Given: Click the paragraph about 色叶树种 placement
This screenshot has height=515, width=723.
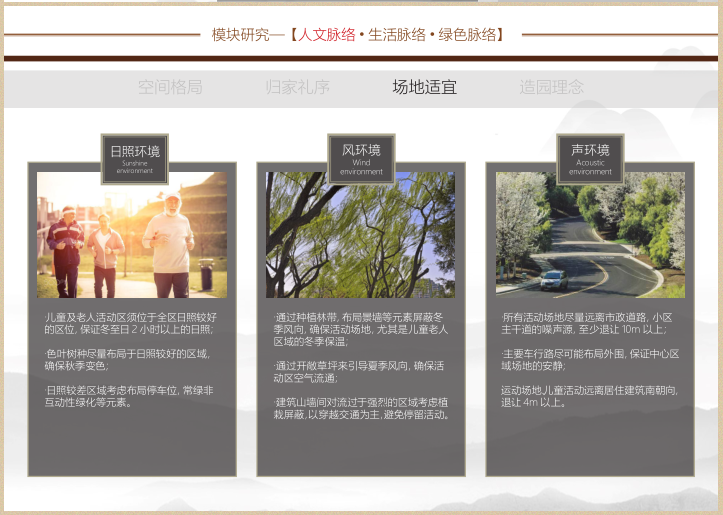Looking at the screenshot, I should tap(127, 359).
